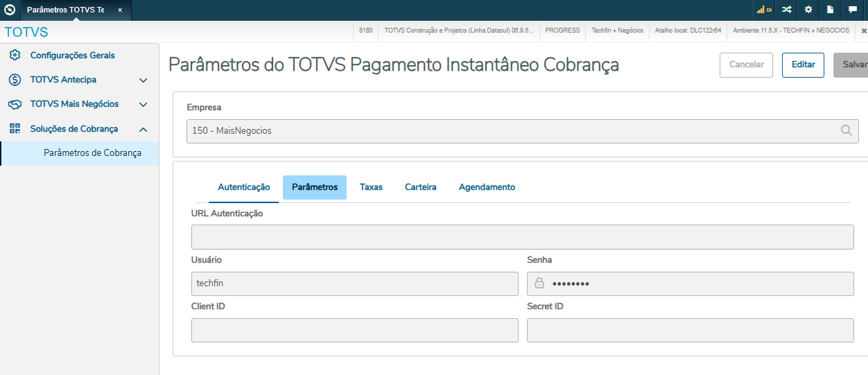Viewport: 868px width, 375px height.
Task: Expand TOTVS Antecipa chevron
Action: pyautogui.click(x=144, y=80)
